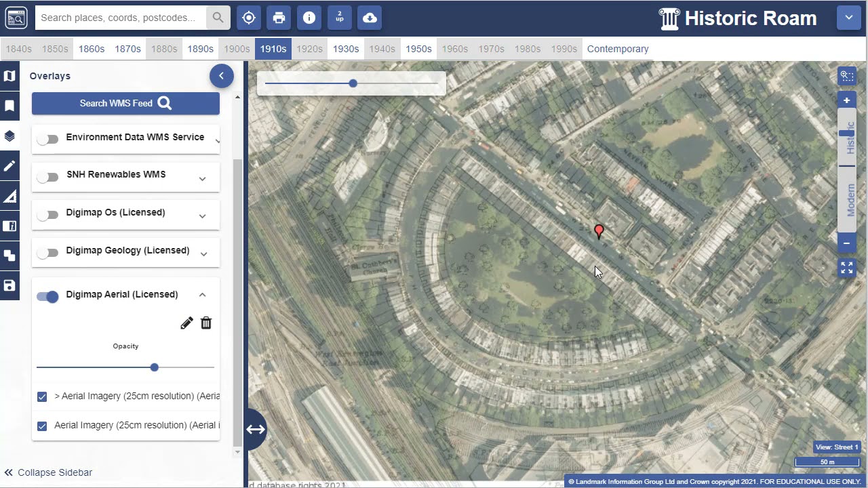This screenshot has width=868, height=488.
Task: Collapse Digimap Aerial (Licensed) section
Action: [202, 294]
